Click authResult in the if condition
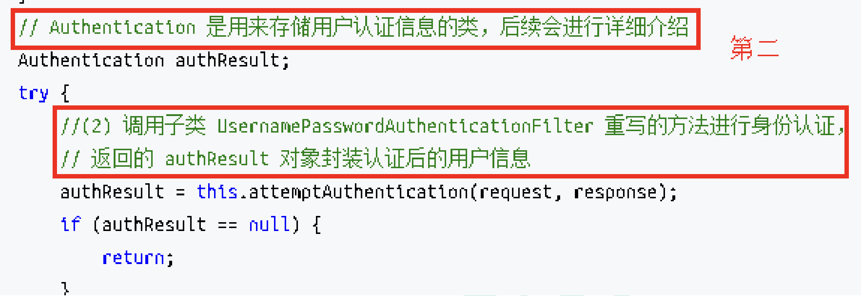 154,224
